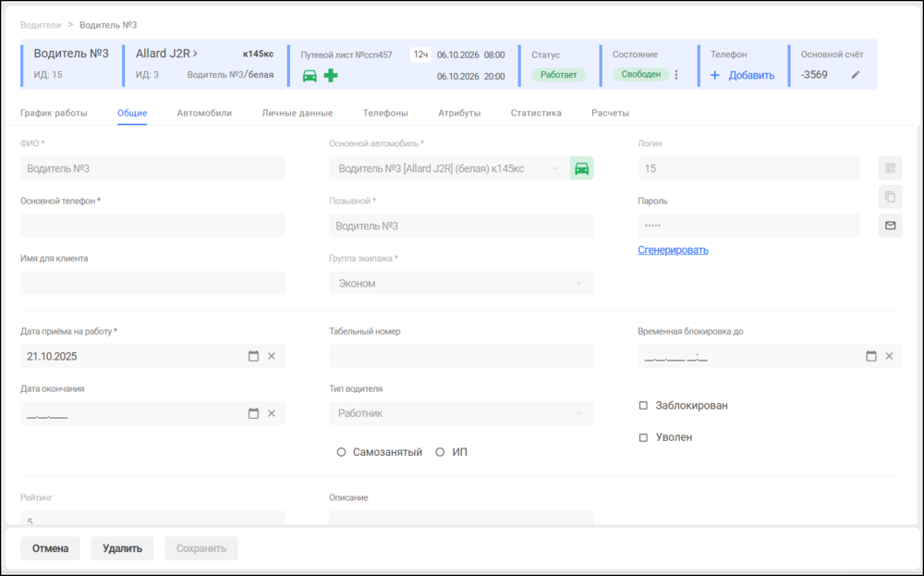Clear the Временная блокировка до field
The image size is (924, 576).
click(889, 356)
